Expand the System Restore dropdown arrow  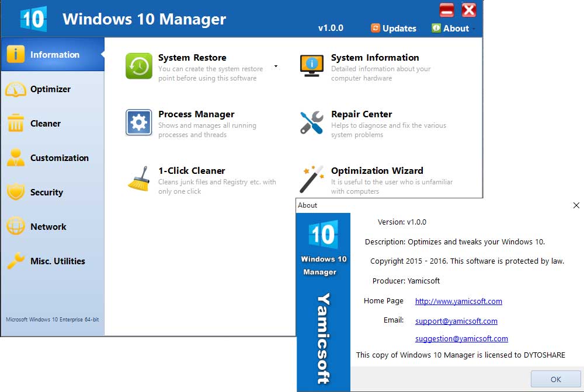pyautogui.click(x=276, y=66)
